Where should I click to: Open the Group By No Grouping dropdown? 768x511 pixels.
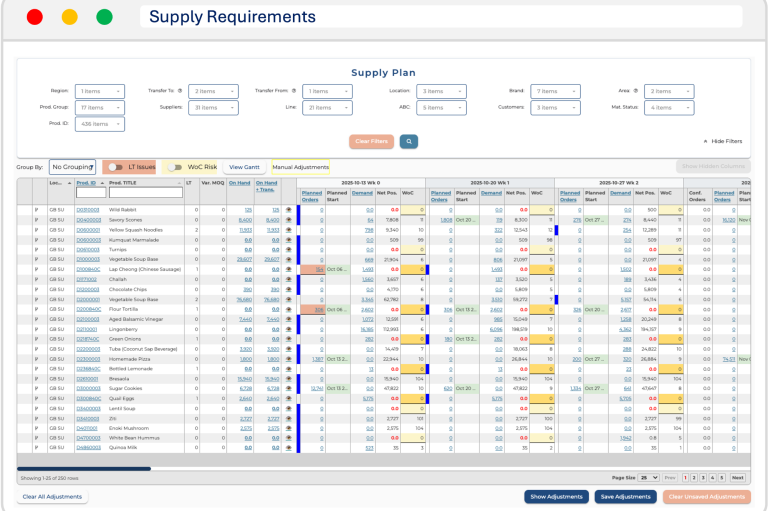72,167
